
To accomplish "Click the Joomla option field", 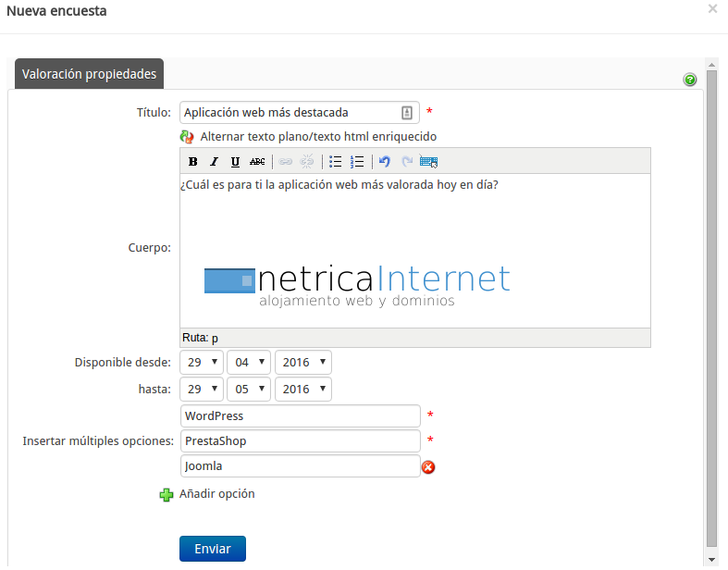I will pyautogui.click(x=301, y=466).
